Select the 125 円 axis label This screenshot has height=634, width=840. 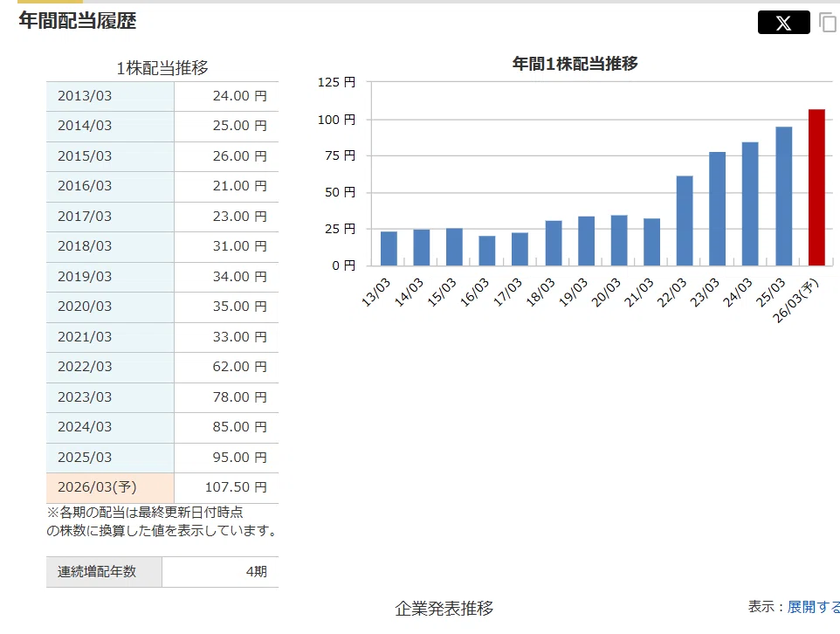pos(336,83)
